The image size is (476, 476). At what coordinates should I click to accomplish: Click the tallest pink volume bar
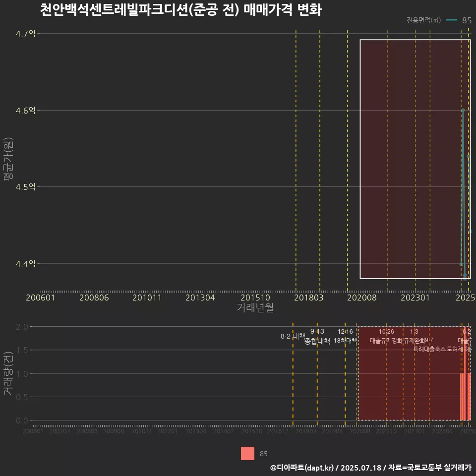pyautogui.click(x=465, y=374)
